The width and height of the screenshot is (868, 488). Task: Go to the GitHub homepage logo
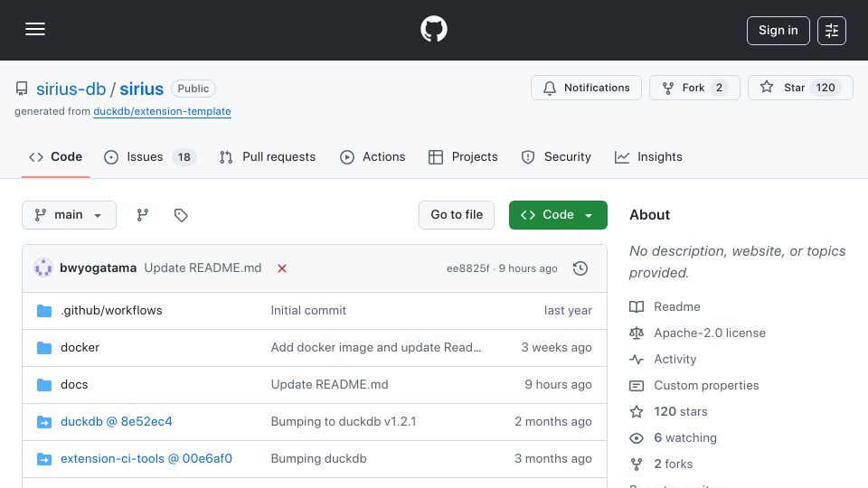(433, 29)
